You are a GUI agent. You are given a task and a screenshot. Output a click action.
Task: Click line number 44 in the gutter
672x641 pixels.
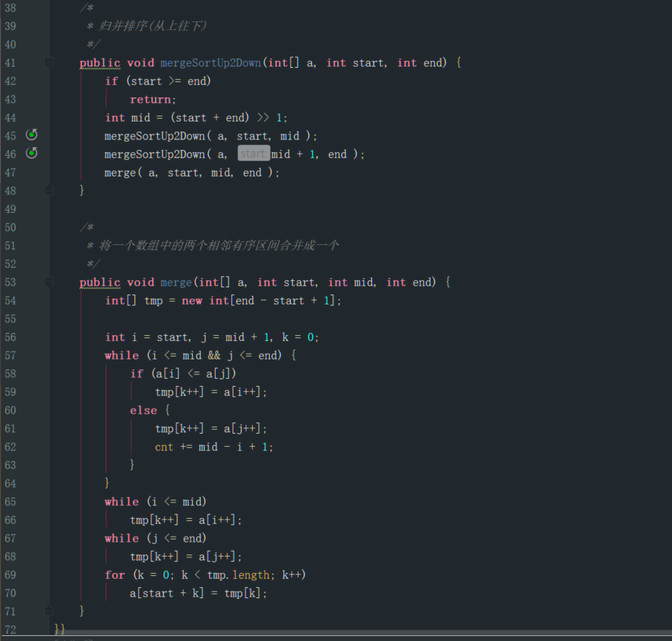(10, 118)
